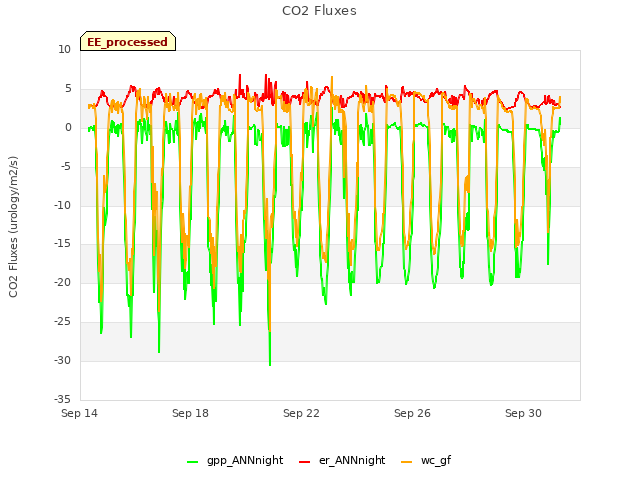Click the -20 y-axis tick label

(x=62, y=282)
